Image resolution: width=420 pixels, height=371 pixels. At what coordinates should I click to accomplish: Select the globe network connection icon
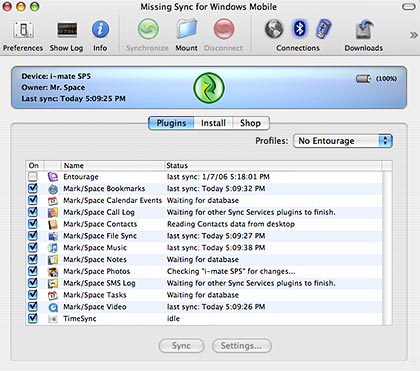[x=274, y=29]
